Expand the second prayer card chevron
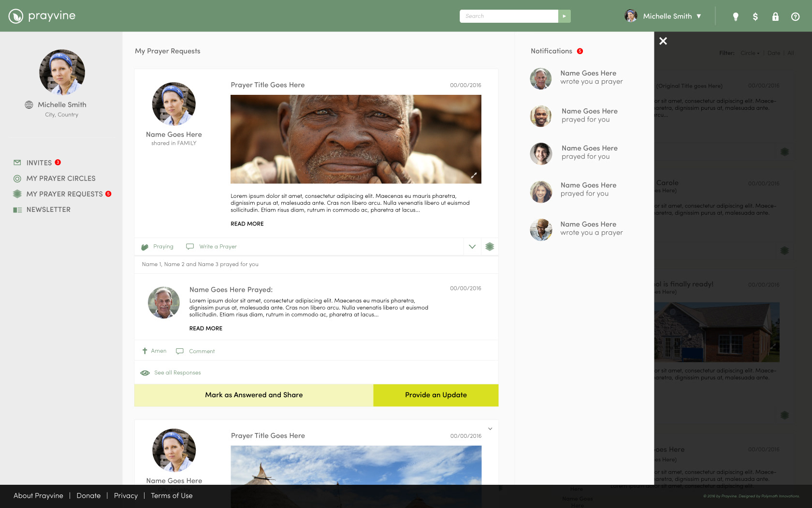812x508 pixels. (x=490, y=429)
